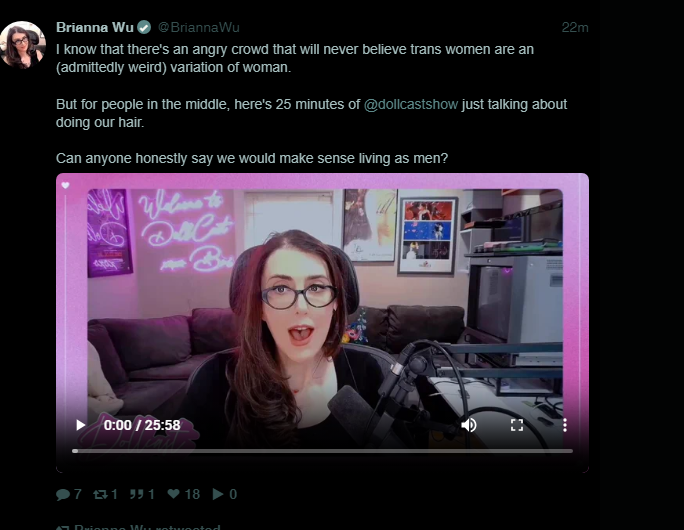Open video more options three-dot menu
Image resolution: width=684 pixels, height=530 pixels.
pyautogui.click(x=565, y=425)
